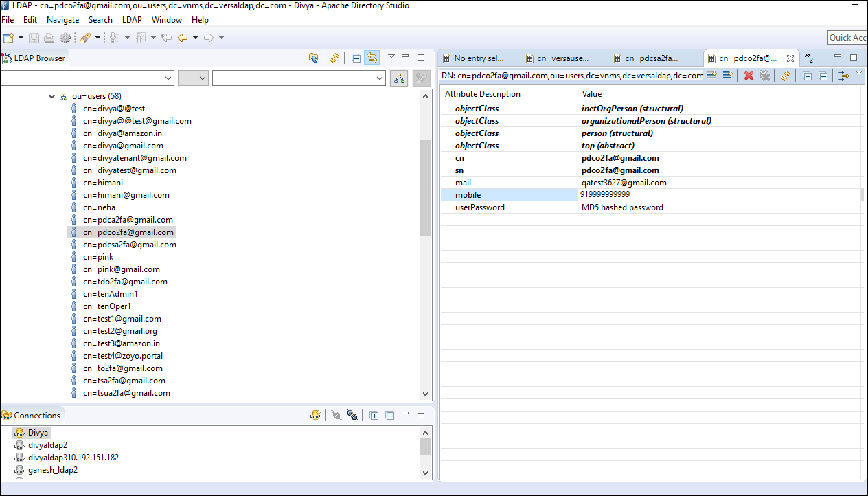Screen dimensions: 868x496
Task: Toggle Link with Editor in LDAP Browser
Action: pos(372,58)
